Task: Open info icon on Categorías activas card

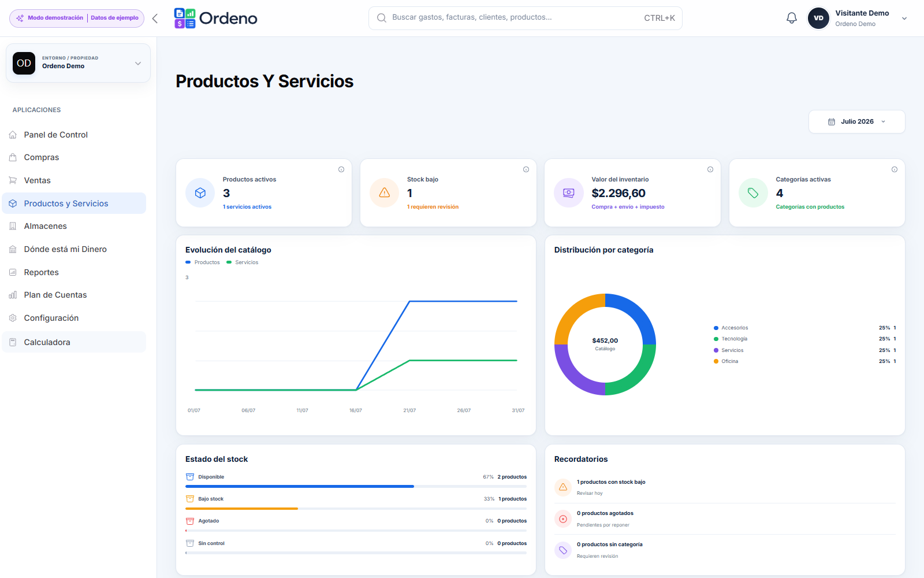Action: tap(895, 169)
